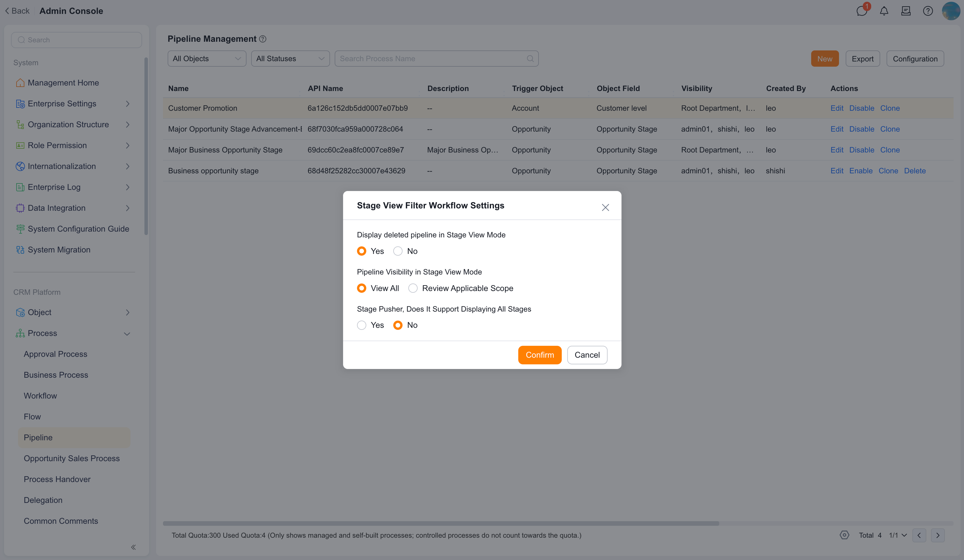Click the Enterprise Settings sidebar icon

20,103
